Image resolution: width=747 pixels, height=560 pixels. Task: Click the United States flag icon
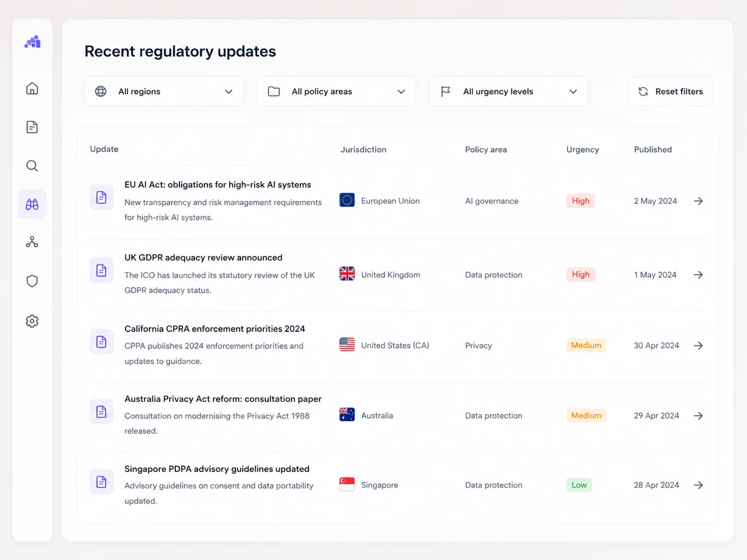point(347,344)
